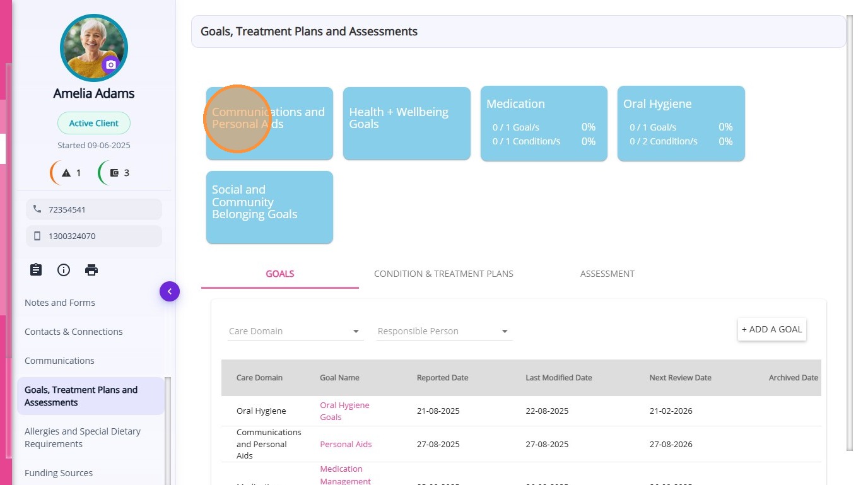Image resolution: width=868 pixels, height=485 pixels.
Task: Click the printer icon
Action: click(x=91, y=270)
